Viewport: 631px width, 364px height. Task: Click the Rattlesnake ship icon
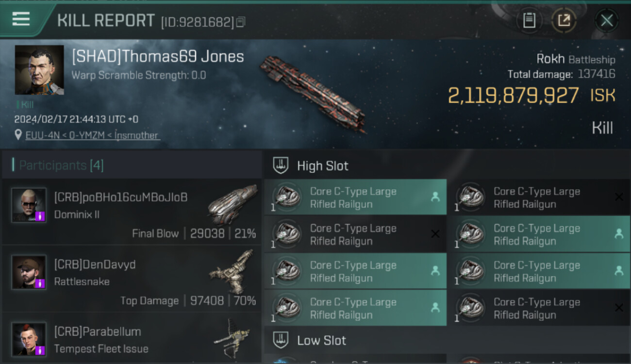coord(232,272)
